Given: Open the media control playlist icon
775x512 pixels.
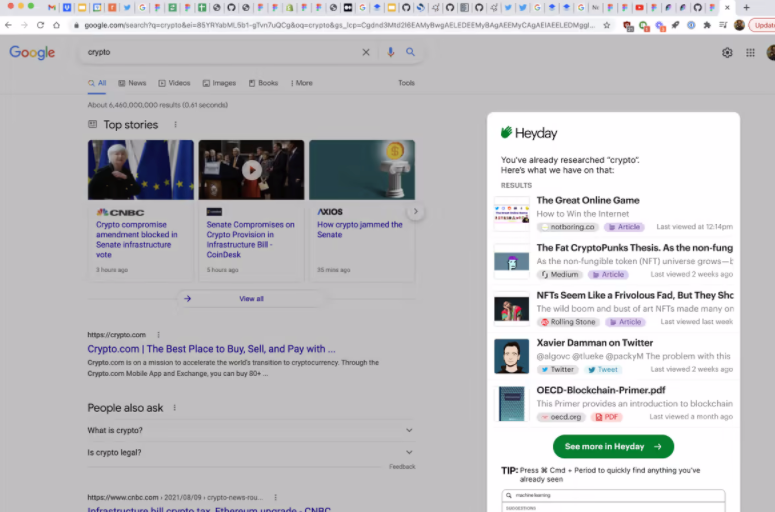Looking at the screenshot, I should (x=723, y=25).
